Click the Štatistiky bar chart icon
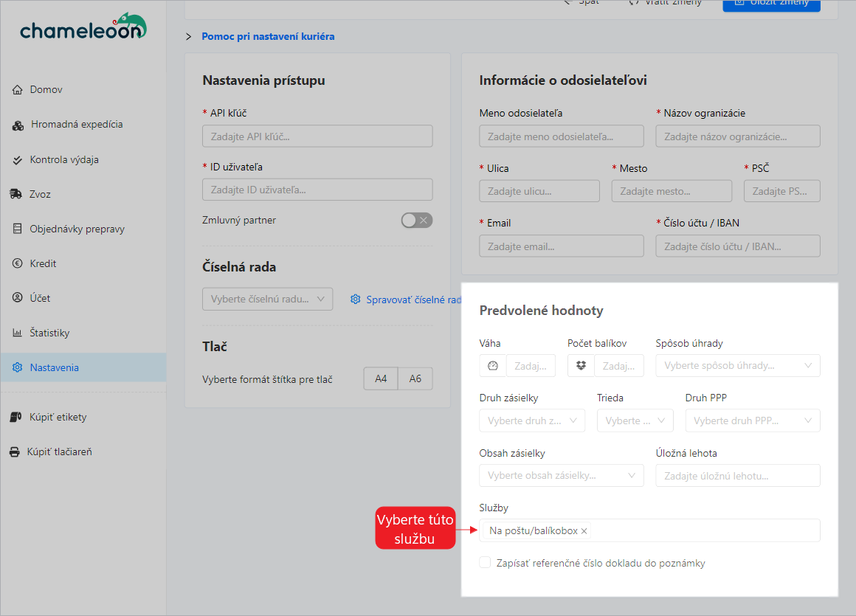Image resolution: width=856 pixels, height=616 pixels. pyautogui.click(x=18, y=333)
